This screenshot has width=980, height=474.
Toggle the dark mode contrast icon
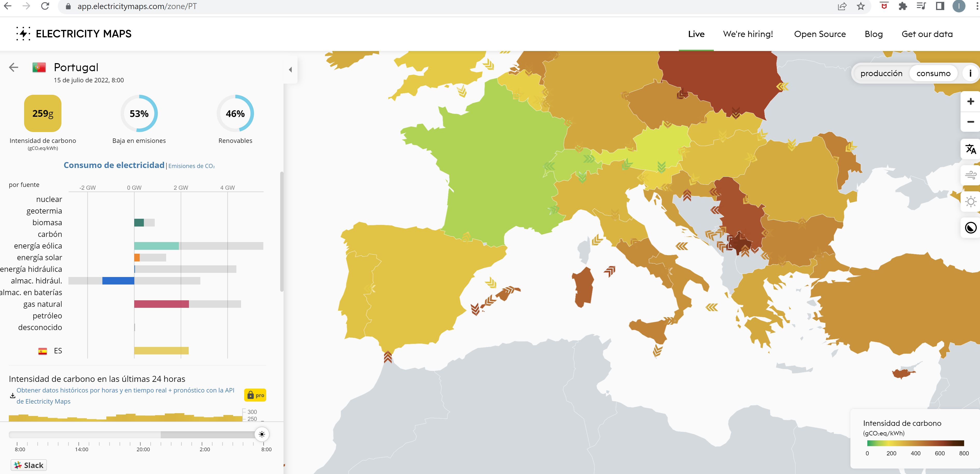pyautogui.click(x=970, y=228)
